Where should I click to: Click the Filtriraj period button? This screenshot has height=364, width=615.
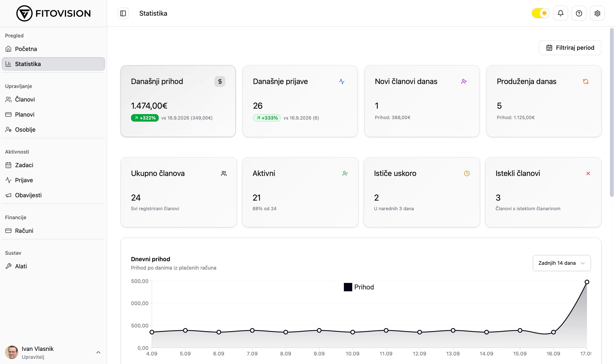click(x=570, y=48)
